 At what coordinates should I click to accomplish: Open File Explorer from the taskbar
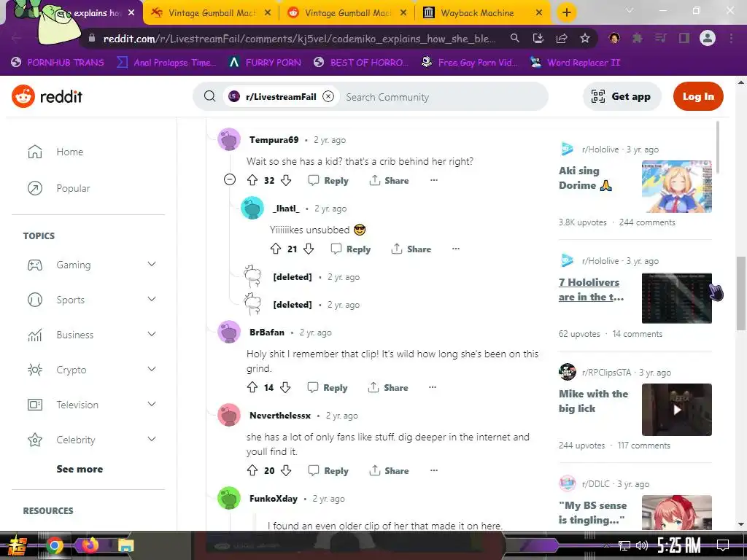[x=125, y=545]
